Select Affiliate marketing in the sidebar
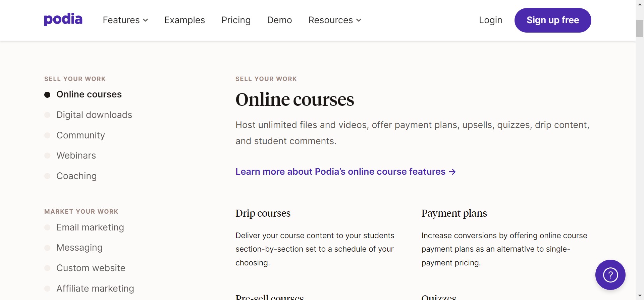Screen dimensions: 644x300 [95, 289]
